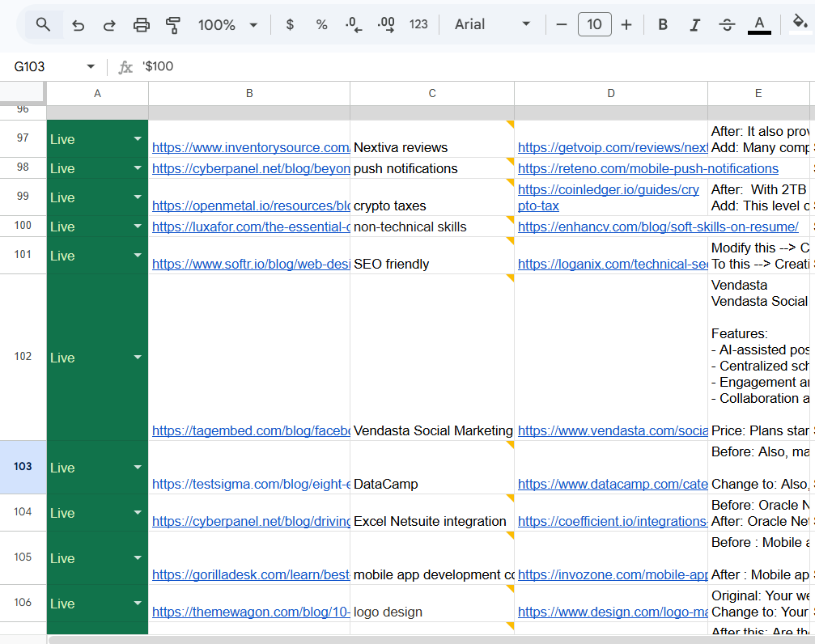Open the reteno.com mobile-push-notifications link
815x644 pixels.
point(648,168)
